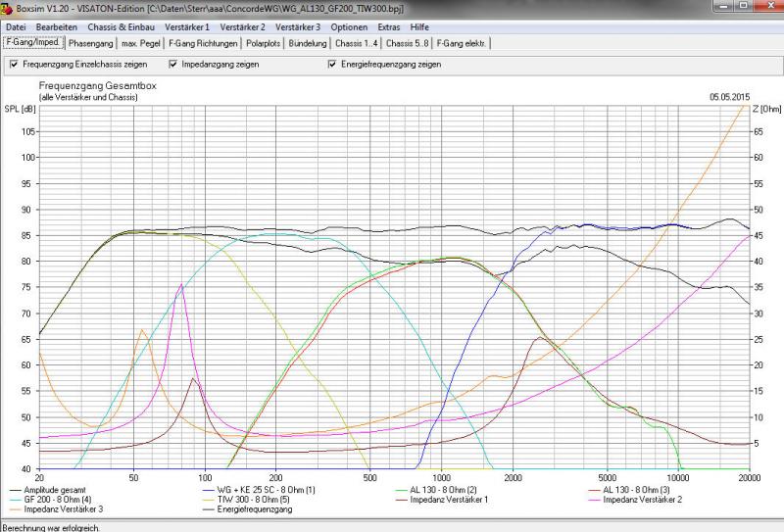Viewport: 784px width, 532px height.
Task: Open the F-Gang elektr. tab
Action: pyautogui.click(x=463, y=44)
